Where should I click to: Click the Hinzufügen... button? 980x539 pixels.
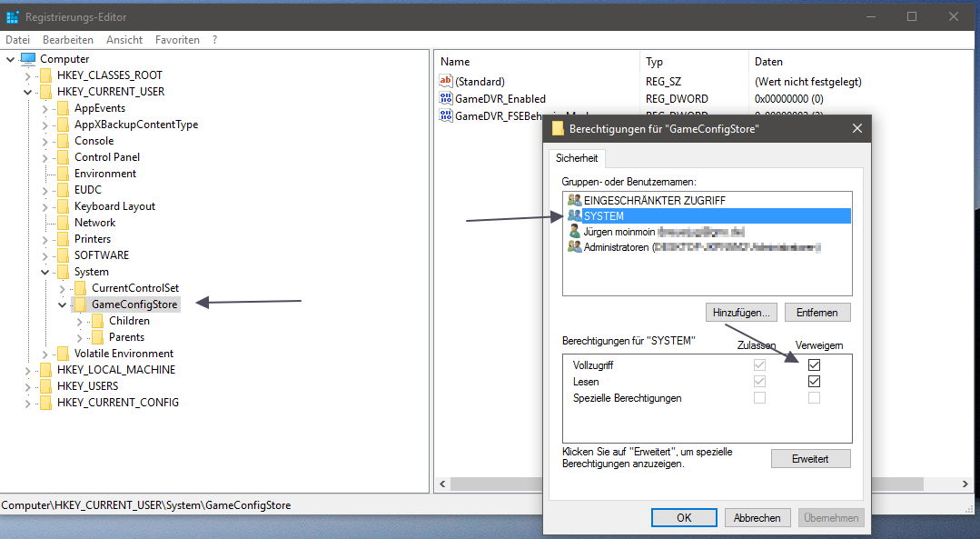pos(741,312)
